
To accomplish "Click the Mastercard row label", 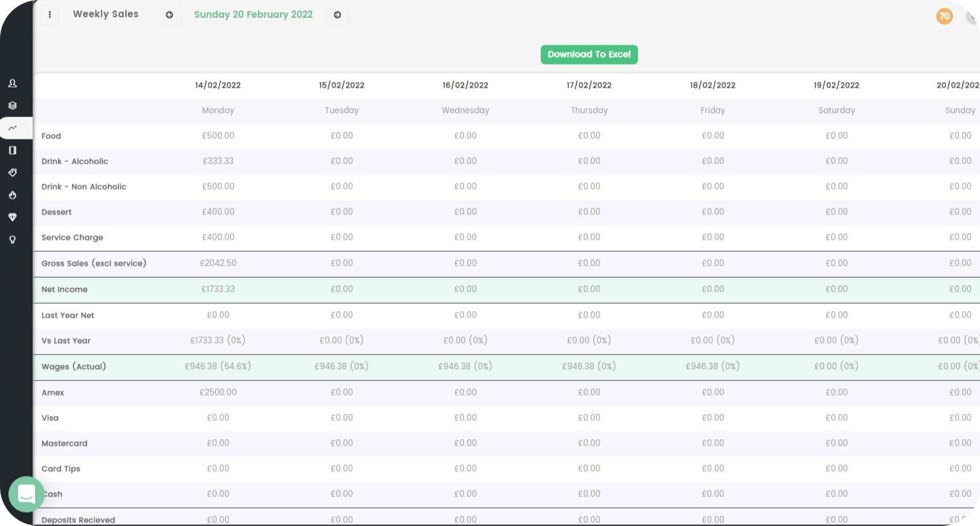I will [65, 443].
